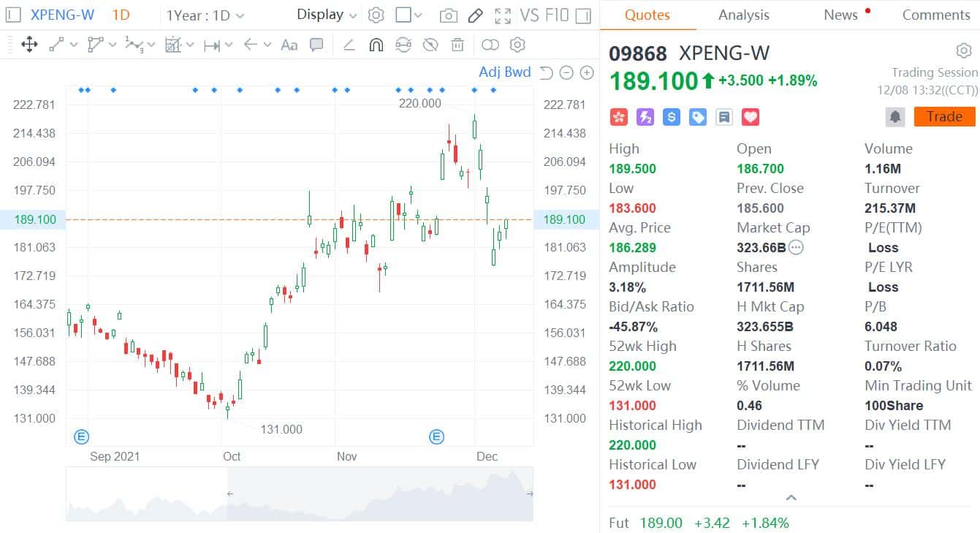This screenshot has width=980, height=533.
Task: Open the News tab
Action: tap(840, 15)
